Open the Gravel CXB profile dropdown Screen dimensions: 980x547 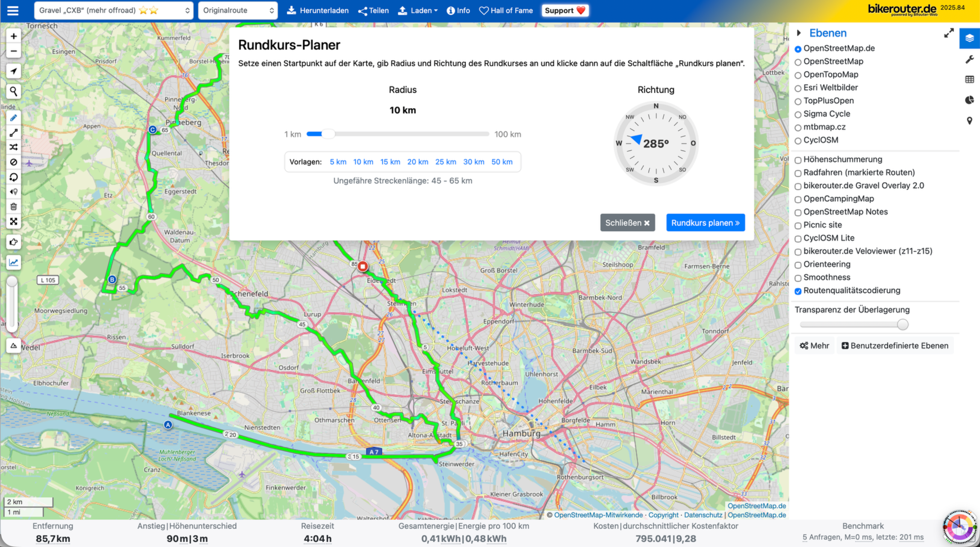click(113, 10)
